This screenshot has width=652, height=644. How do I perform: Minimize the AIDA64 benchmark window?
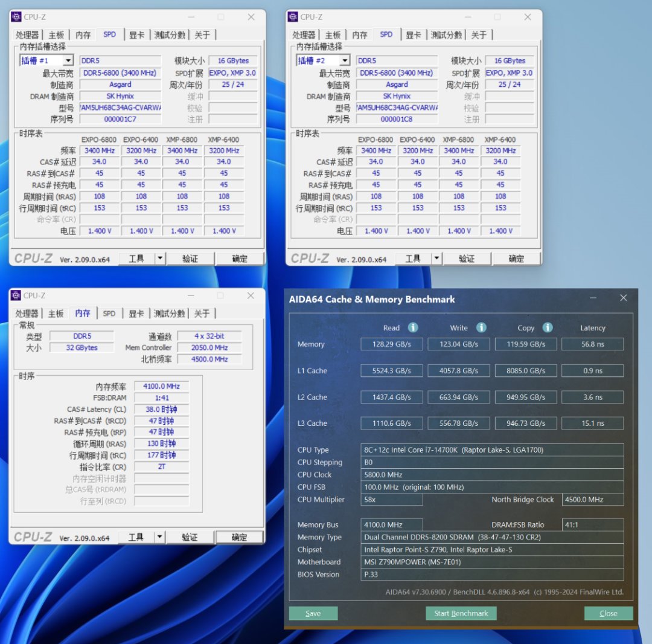click(x=593, y=298)
